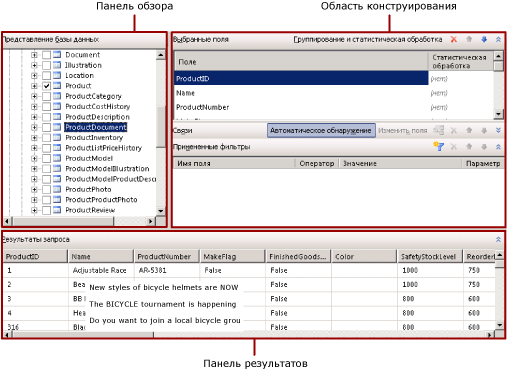Check the Illustration table checkbox

46,65
